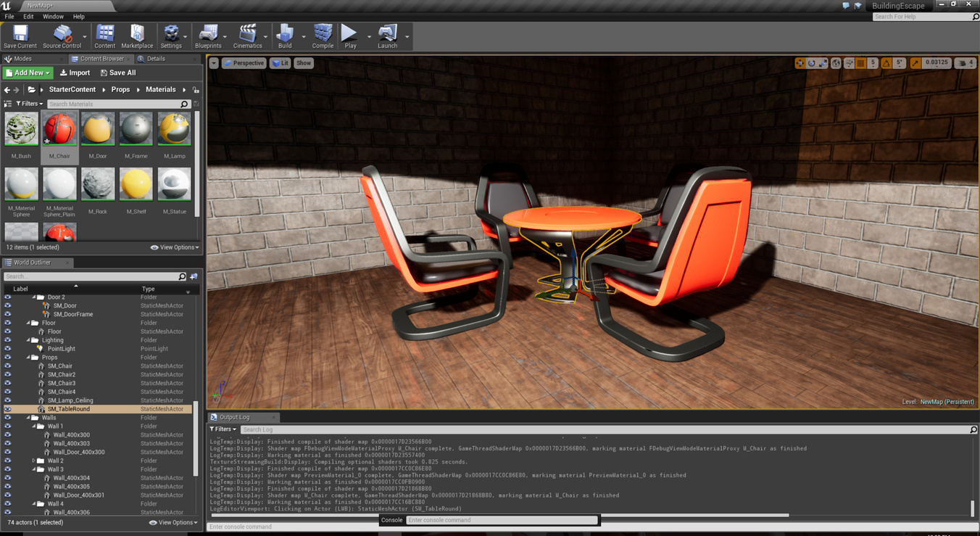Click the Search For Help magnifier icon
The height and width of the screenshot is (536, 980).
pyautogui.click(x=975, y=17)
